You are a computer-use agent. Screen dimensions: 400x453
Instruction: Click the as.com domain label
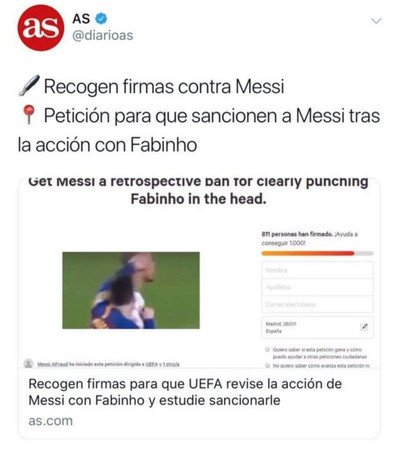50,421
